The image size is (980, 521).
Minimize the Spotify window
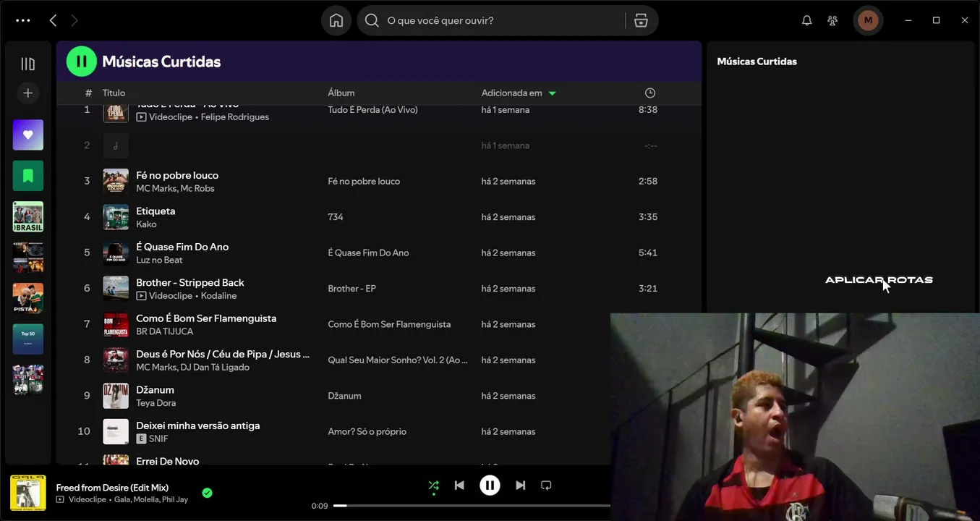[908, 20]
